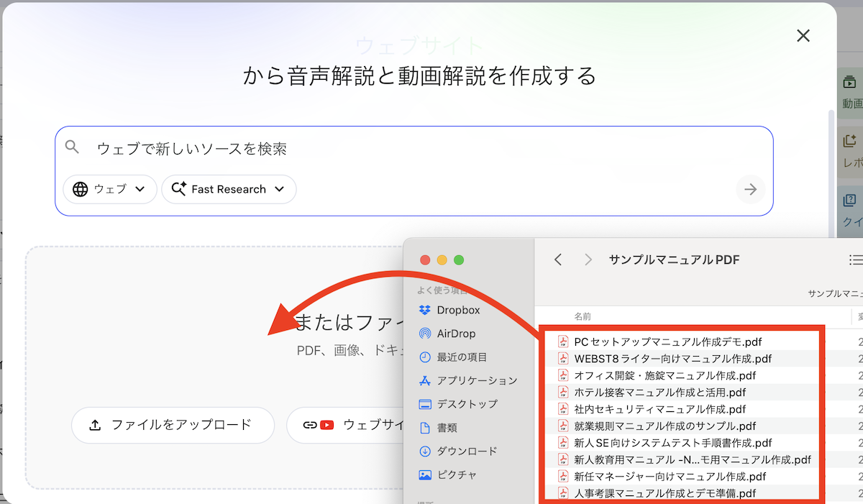Click the ファイルをアップロード button
This screenshot has height=504, width=863.
click(x=173, y=425)
